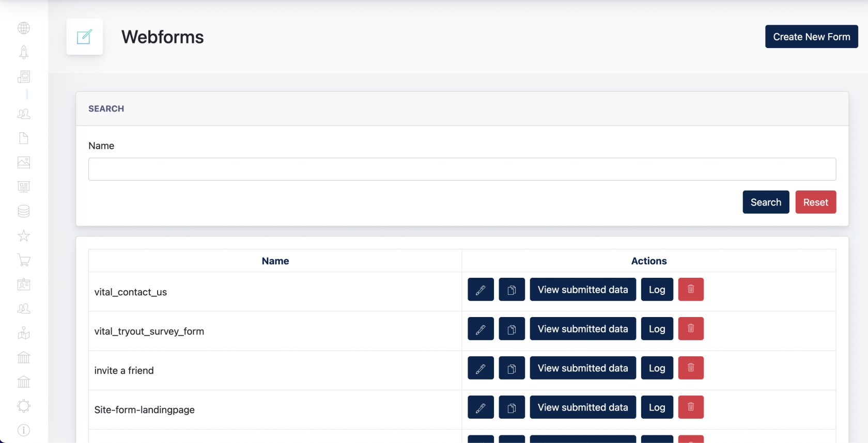Duplicate the invite a friend form
The height and width of the screenshot is (443, 868).
[x=512, y=368]
